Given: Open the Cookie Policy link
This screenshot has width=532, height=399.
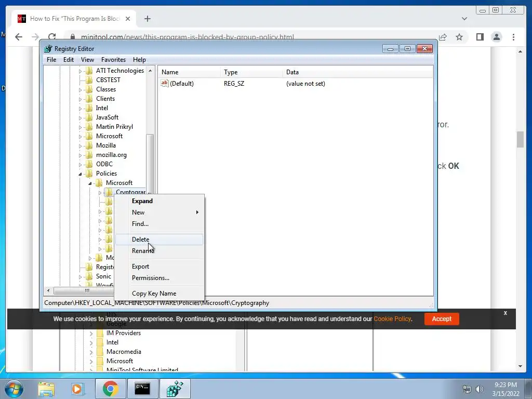Looking at the screenshot, I should (x=392, y=319).
